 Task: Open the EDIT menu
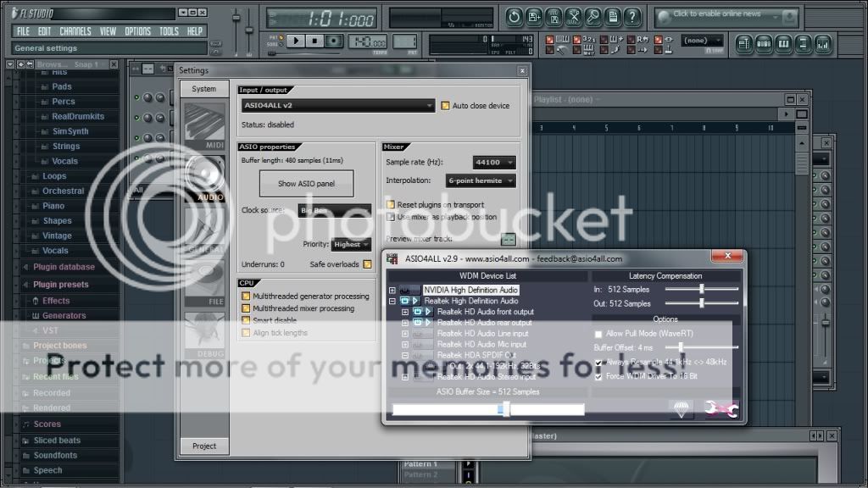[44, 31]
